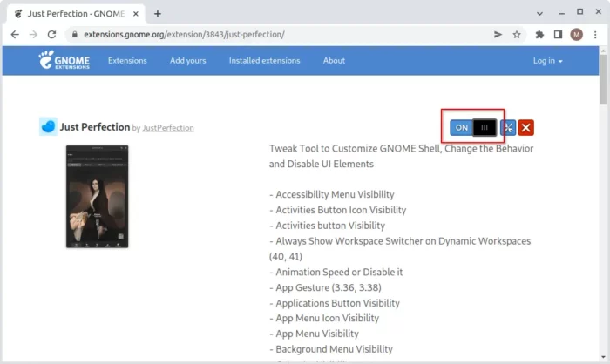Go back with the browser back arrow
Screen dimensions: 610x364
(15, 35)
